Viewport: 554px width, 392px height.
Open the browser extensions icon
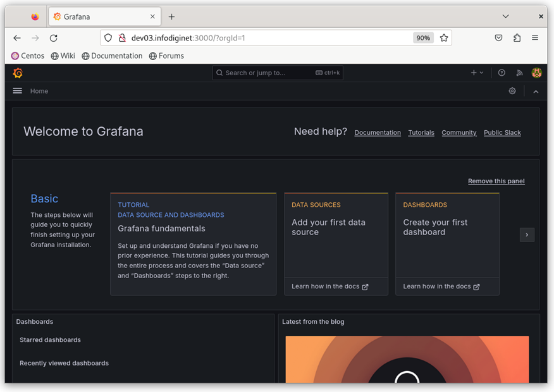coord(517,38)
